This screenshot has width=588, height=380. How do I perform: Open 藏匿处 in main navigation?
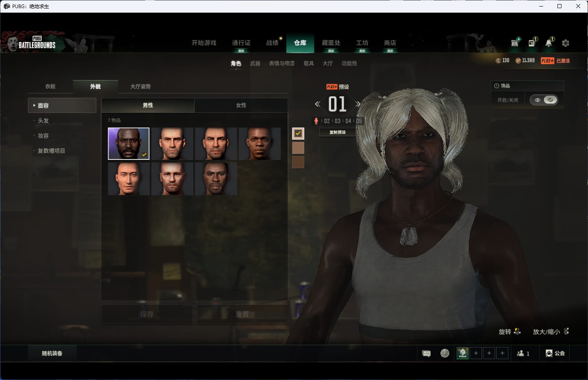click(331, 43)
